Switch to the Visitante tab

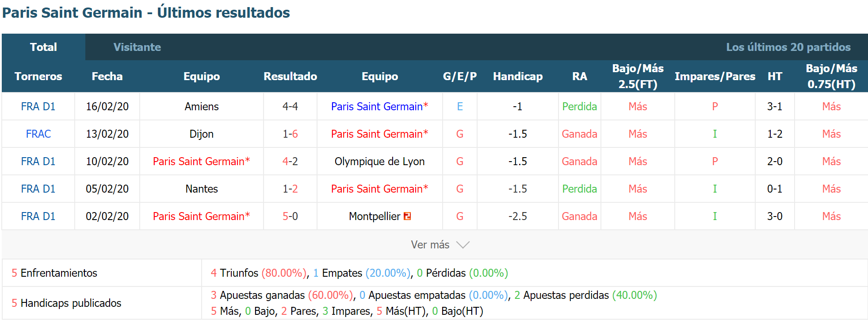click(137, 47)
